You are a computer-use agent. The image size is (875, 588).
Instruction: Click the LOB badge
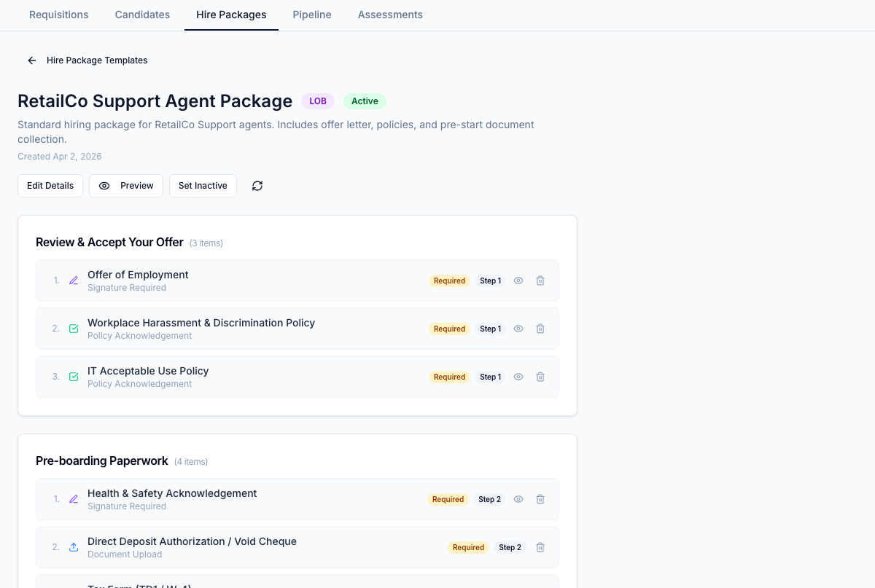[318, 101]
